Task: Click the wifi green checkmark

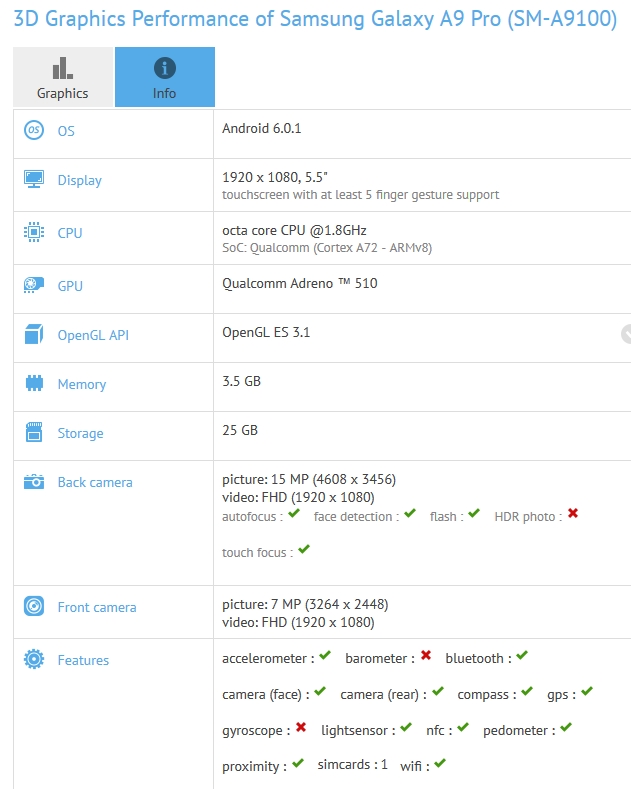Action: (440, 763)
